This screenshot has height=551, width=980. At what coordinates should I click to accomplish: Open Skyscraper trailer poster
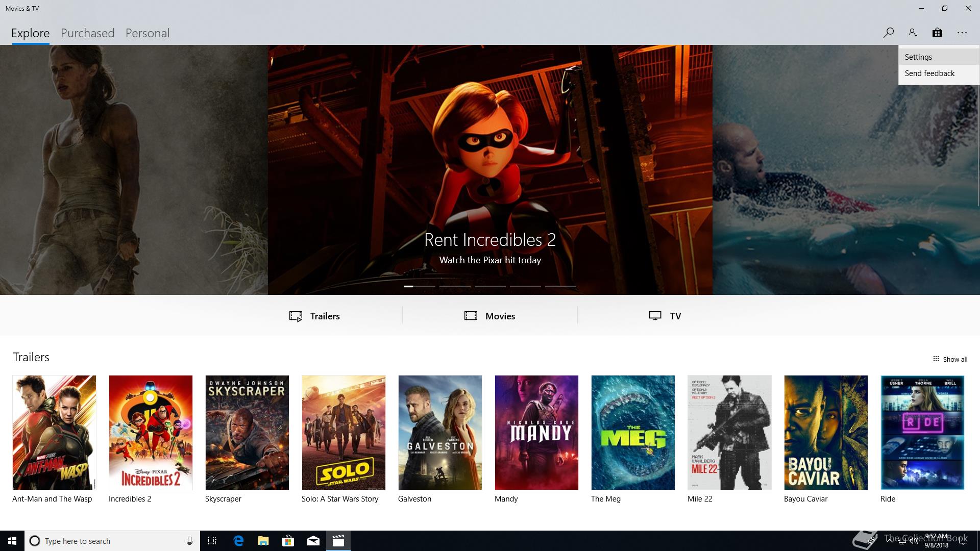point(247,433)
